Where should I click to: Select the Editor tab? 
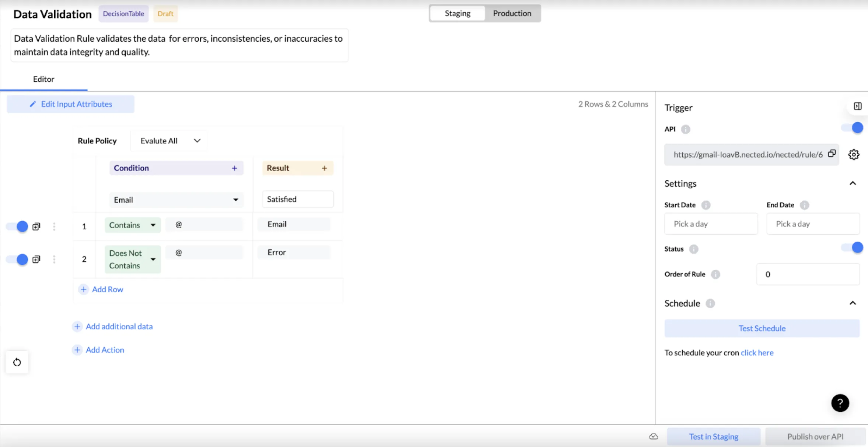coord(43,79)
